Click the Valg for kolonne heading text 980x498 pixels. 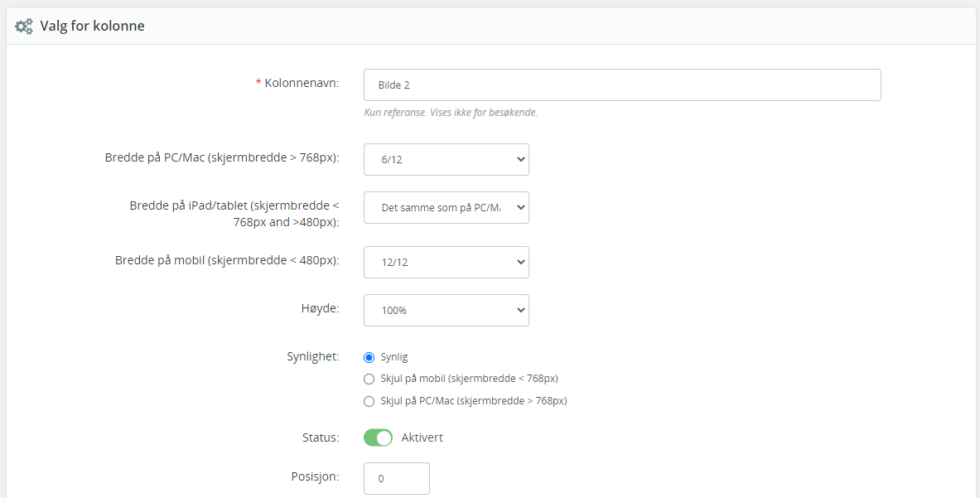coord(93,27)
